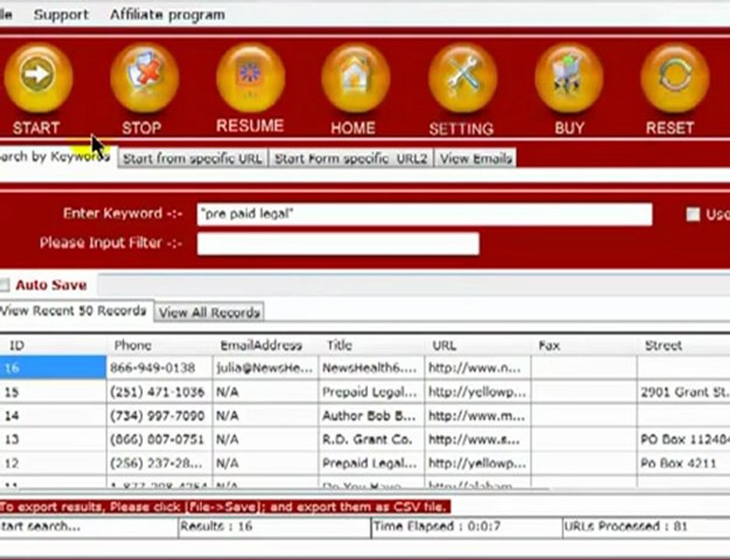The image size is (730, 560).
Task: Click the START arrow icon
Action: point(38,77)
